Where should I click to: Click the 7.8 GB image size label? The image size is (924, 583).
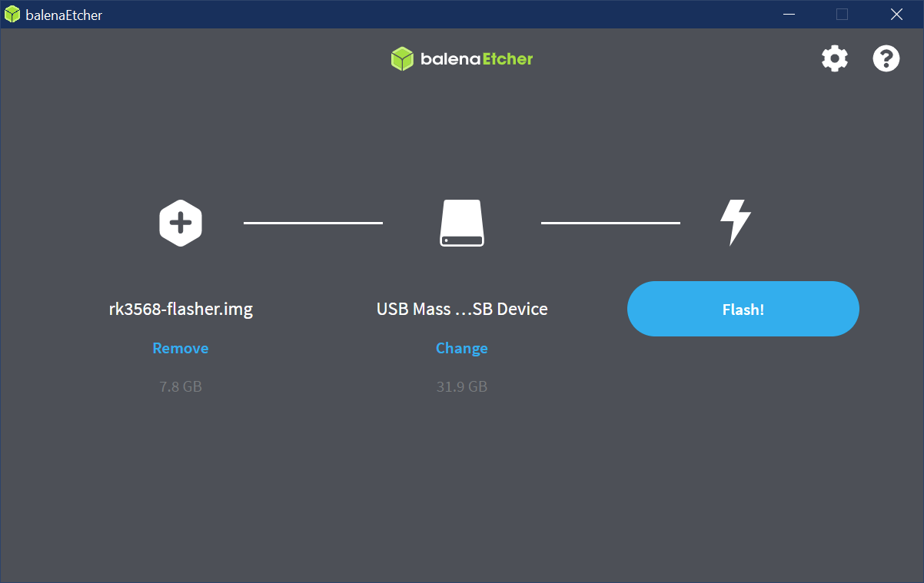(181, 386)
